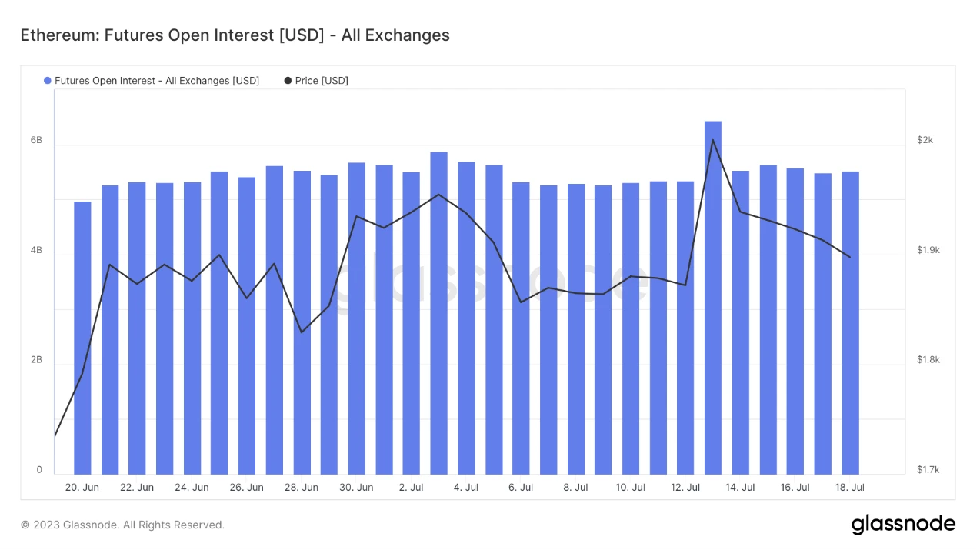Click the $2k right axis label
980x550 pixels.
click(925, 140)
